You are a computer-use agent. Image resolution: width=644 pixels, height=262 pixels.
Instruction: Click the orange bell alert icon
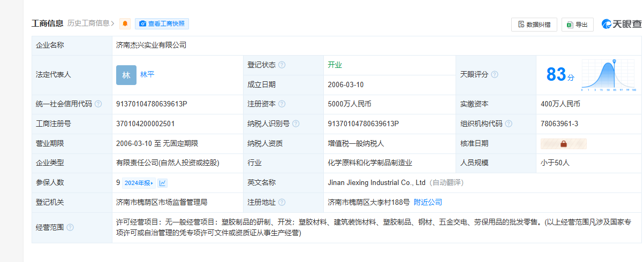click(x=125, y=24)
